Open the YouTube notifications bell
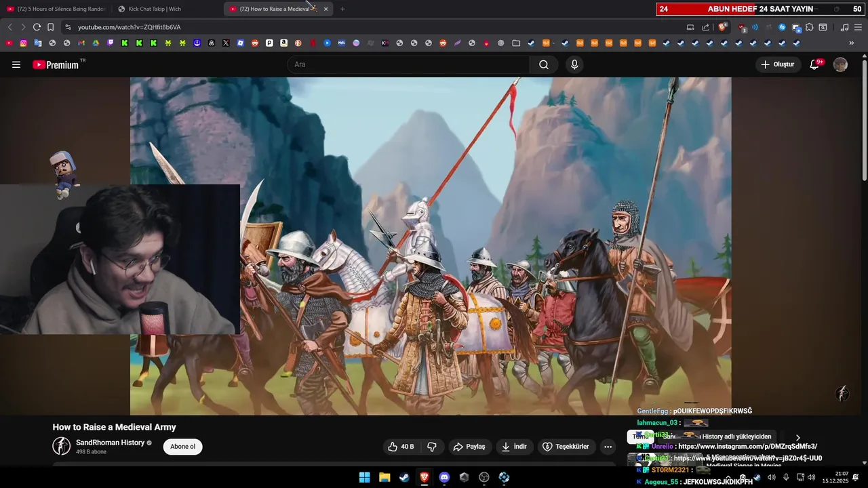Viewport: 868px width, 488px height. (x=815, y=64)
